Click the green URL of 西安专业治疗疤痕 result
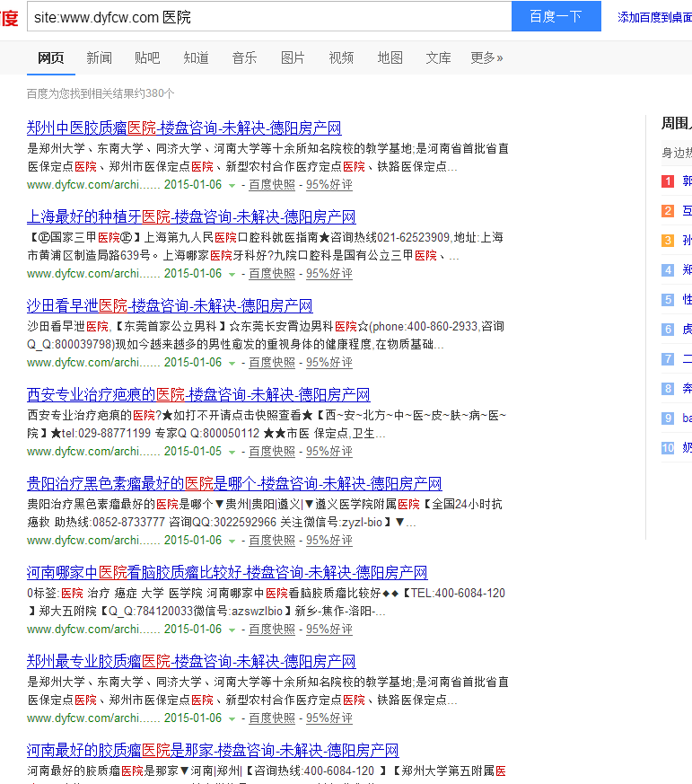 [x=93, y=451]
